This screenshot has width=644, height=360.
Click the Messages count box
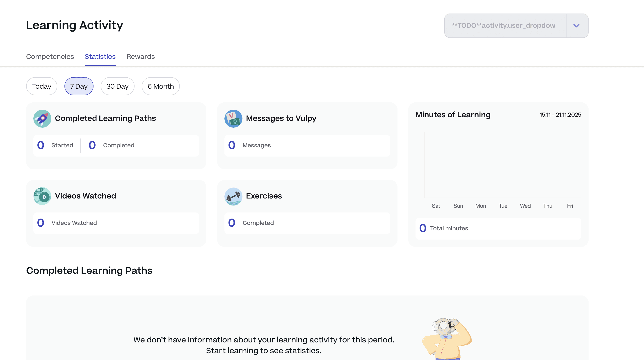point(307,145)
